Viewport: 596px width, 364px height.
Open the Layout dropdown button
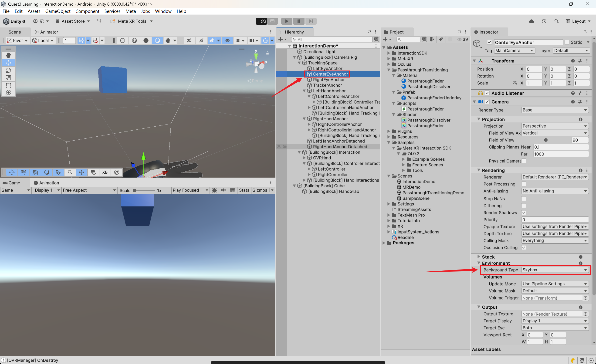pos(578,21)
